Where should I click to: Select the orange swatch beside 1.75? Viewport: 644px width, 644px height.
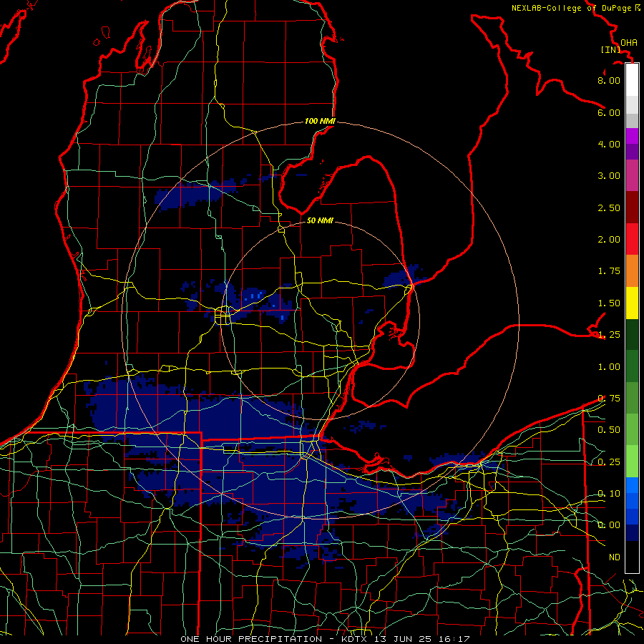(632, 271)
